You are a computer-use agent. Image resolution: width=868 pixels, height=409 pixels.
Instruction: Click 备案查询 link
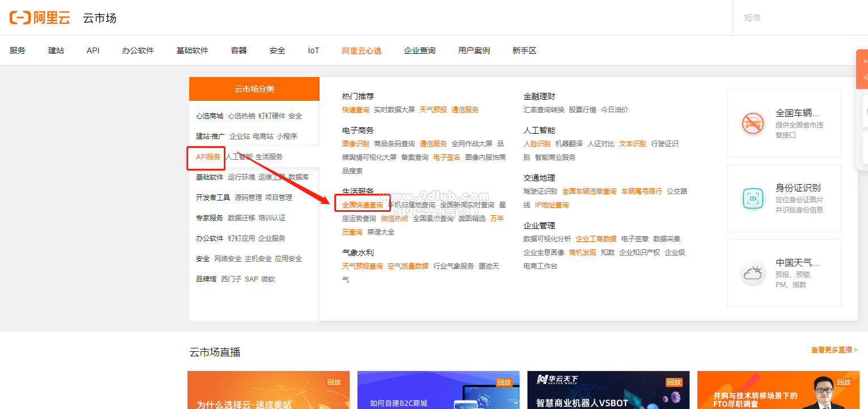click(x=415, y=157)
